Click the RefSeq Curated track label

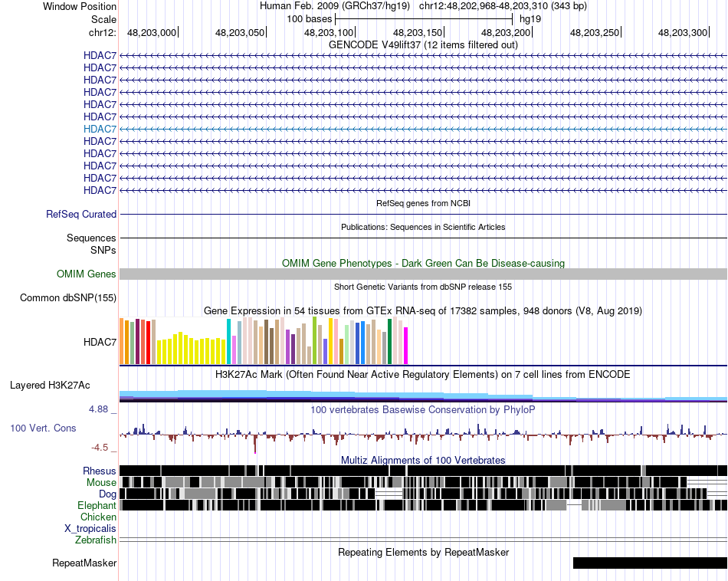[x=80, y=214]
